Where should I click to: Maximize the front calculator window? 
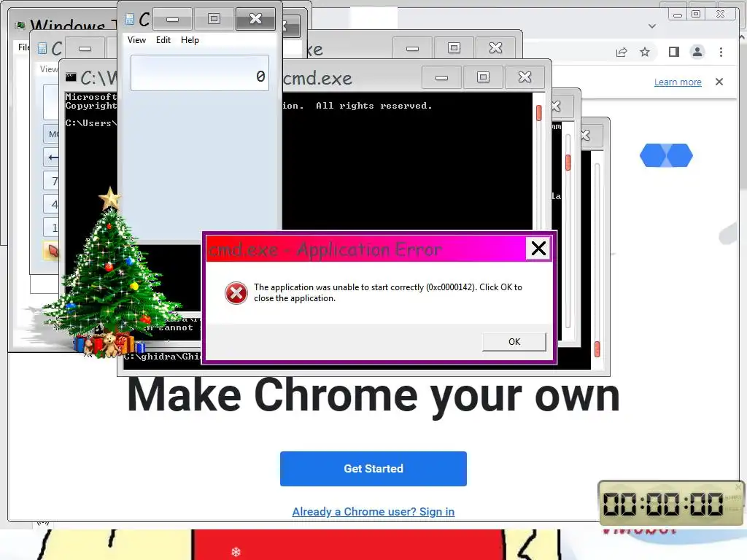(x=214, y=18)
